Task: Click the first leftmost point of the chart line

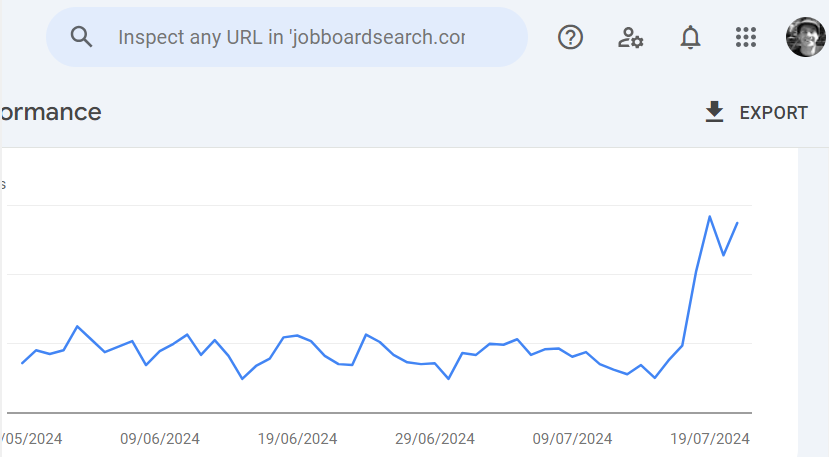Action: pyautogui.click(x=22, y=363)
